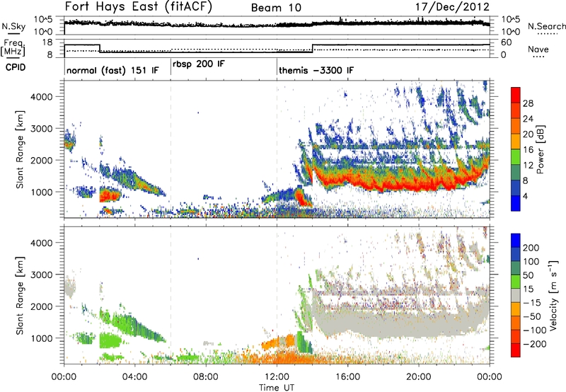Screen dimensions: 566x392
Task: Click the 'CPID' label
Action: [16, 67]
